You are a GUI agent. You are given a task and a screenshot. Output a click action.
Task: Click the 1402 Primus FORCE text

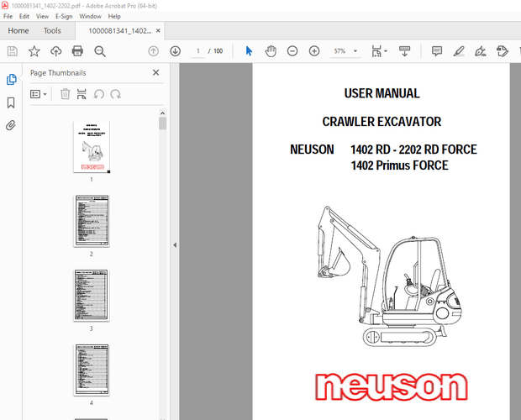coord(399,165)
